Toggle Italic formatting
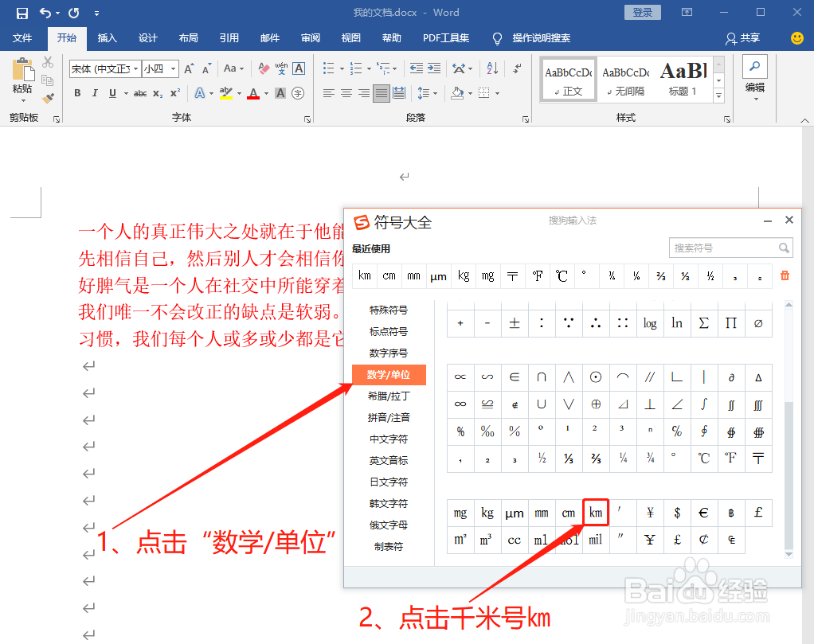814x644 pixels. click(x=95, y=93)
